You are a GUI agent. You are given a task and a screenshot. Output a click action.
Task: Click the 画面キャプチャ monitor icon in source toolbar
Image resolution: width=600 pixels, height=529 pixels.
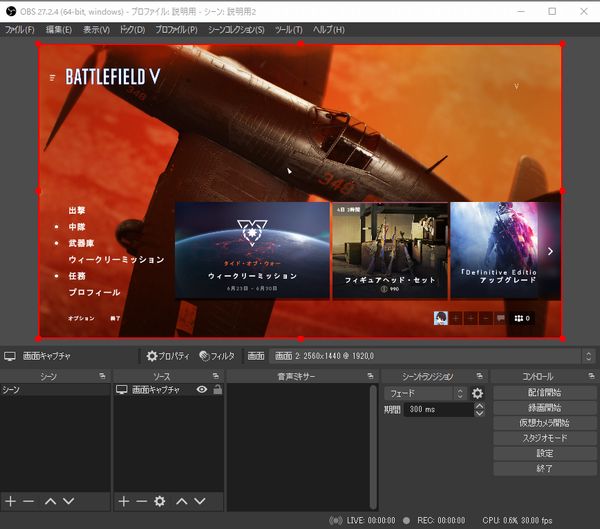coord(10,356)
